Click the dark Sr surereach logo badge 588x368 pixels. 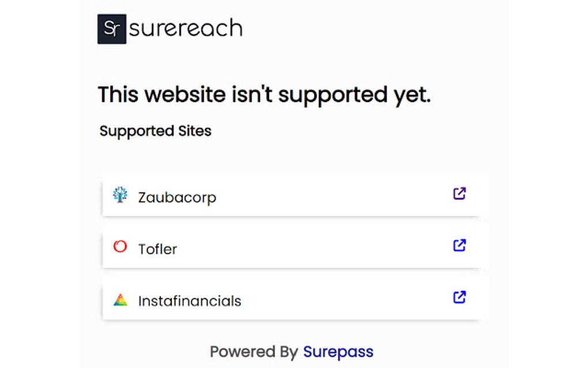point(112,28)
